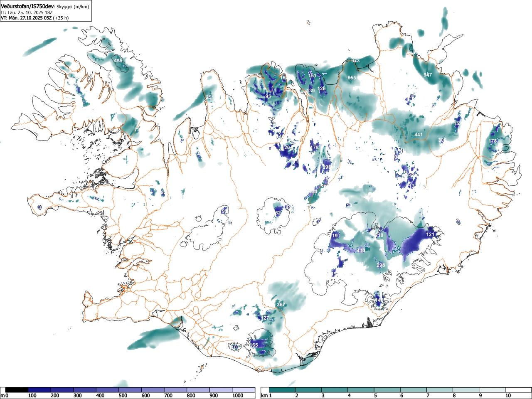Click the visibility value 178 in the Eastfjords
Screen dimensions: 532x399
pyautogui.click(x=493, y=141)
